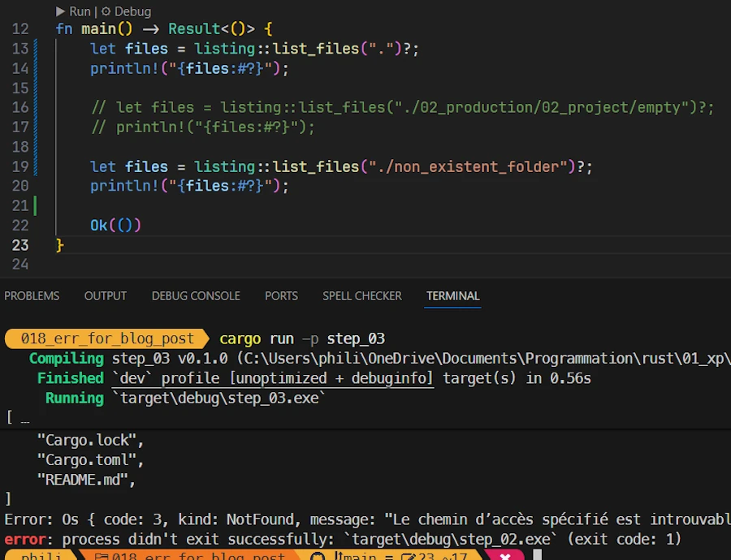Open the OUTPUT panel tab
The height and width of the screenshot is (560, 731).
coord(106,296)
